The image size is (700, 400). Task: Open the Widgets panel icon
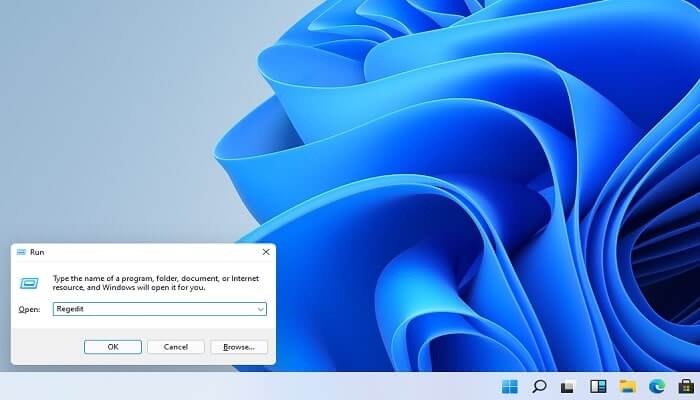[x=598, y=386]
